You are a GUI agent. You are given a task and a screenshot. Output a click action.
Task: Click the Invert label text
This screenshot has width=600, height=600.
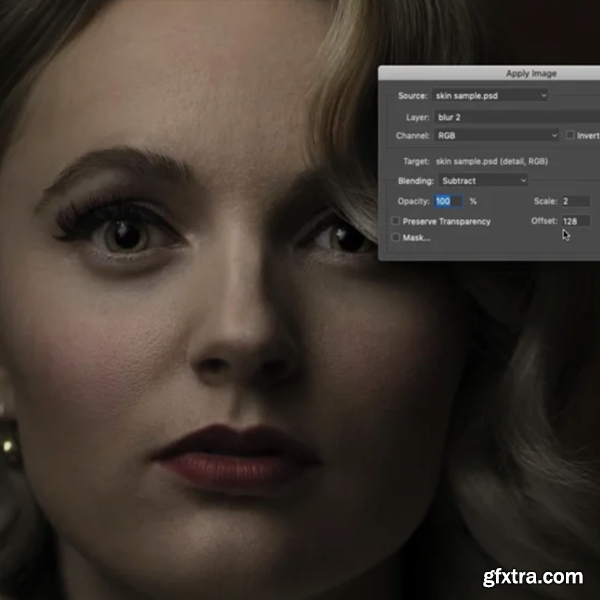(x=588, y=135)
